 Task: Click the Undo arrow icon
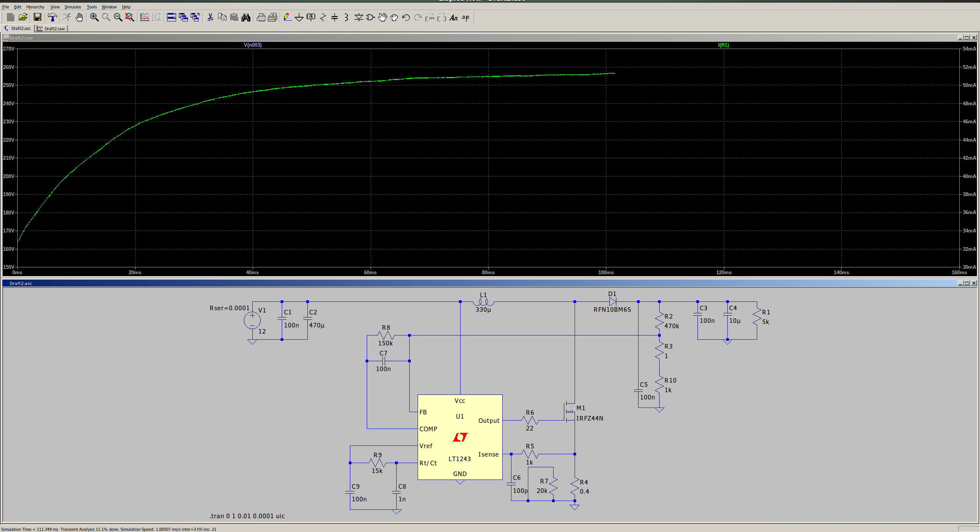406,17
